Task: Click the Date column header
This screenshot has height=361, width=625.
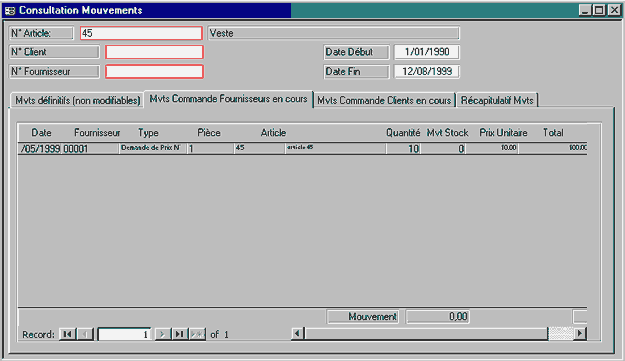Action: (41, 133)
